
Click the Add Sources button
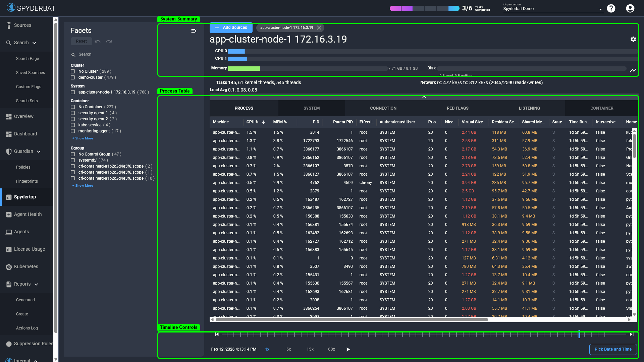pos(231,27)
